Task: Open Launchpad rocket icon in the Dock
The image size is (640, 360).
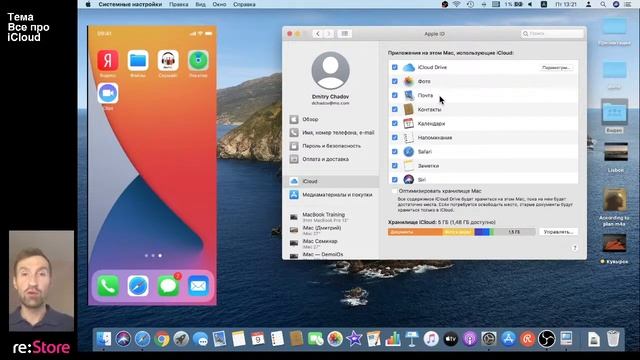Action: pos(181,339)
